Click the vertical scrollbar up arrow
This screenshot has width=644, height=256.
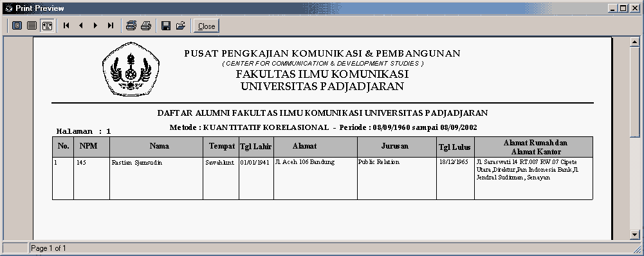634,42
